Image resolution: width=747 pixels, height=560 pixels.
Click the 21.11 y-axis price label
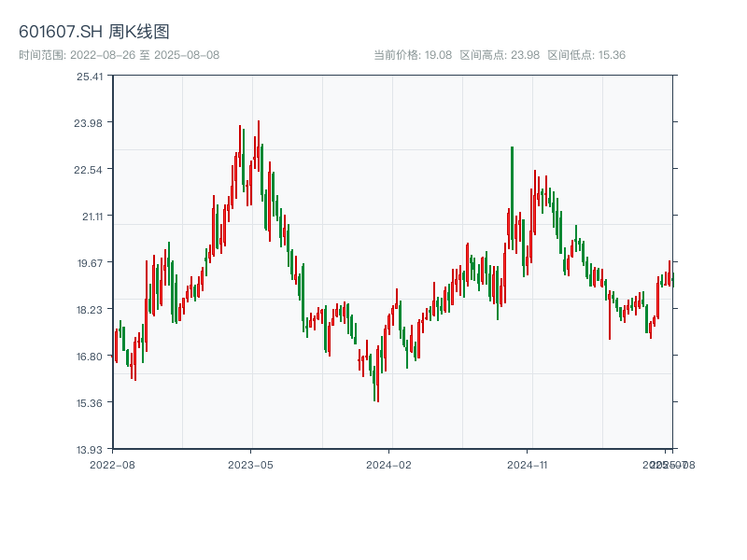[90, 217]
